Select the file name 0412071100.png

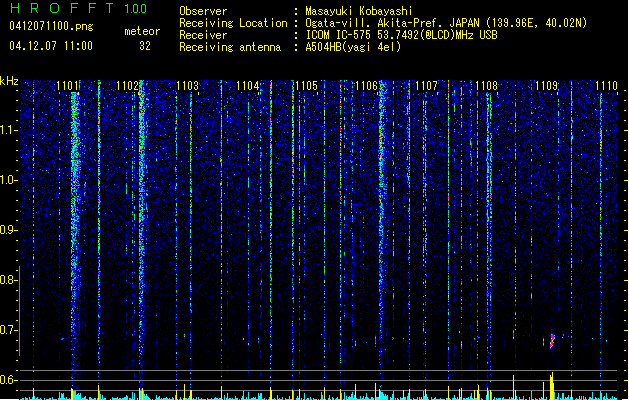(x=51, y=26)
